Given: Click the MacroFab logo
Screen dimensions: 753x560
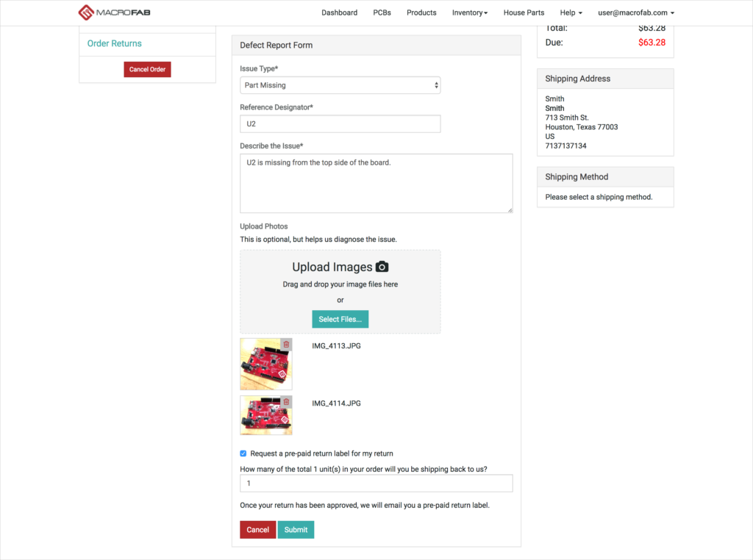Looking at the screenshot, I should pyautogui.click(x=114, y=12).
